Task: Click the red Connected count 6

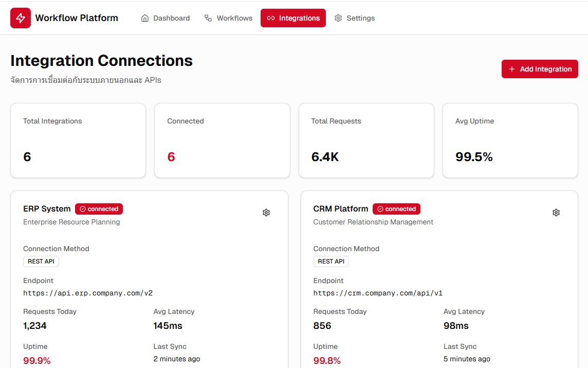Action: [x=171, y=156]
